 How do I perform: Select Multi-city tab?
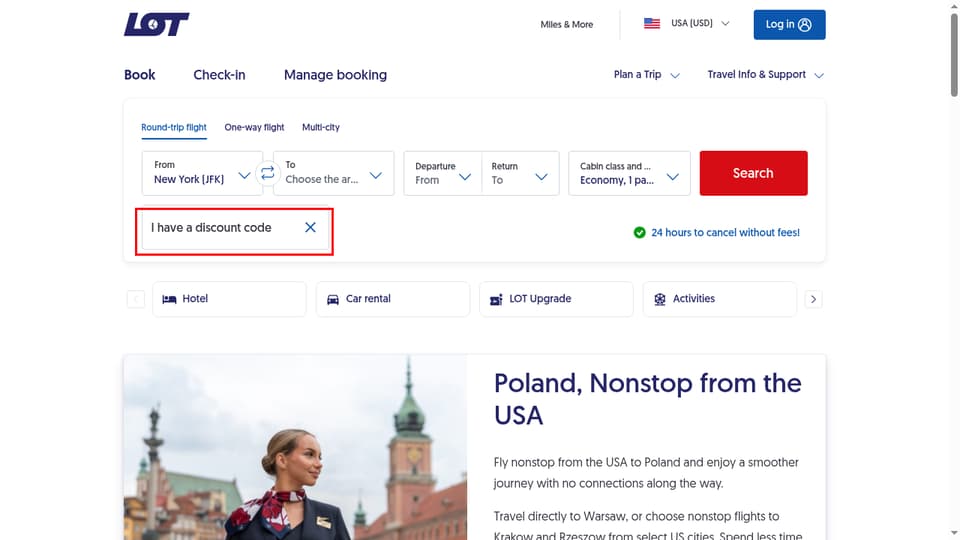(321, 127)
